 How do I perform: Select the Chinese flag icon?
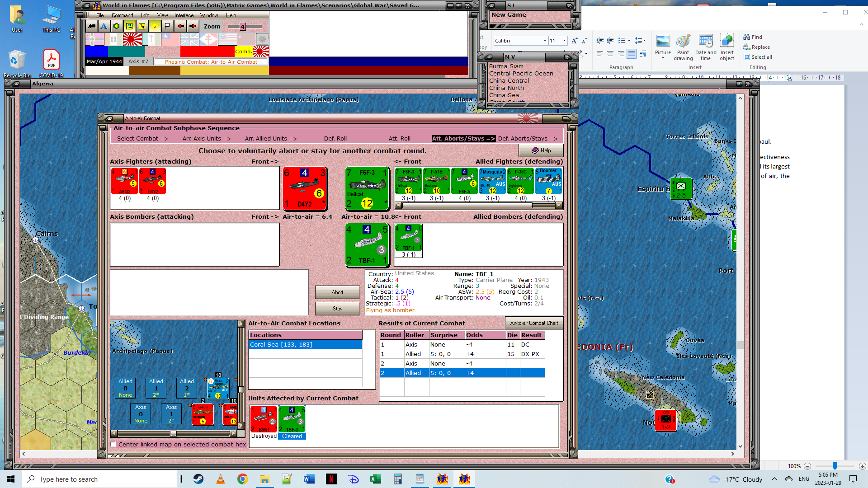coord(170,39)
